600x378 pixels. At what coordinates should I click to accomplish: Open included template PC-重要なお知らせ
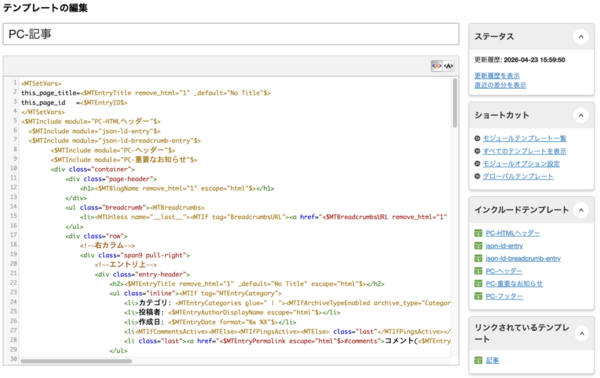coord(514,284)
